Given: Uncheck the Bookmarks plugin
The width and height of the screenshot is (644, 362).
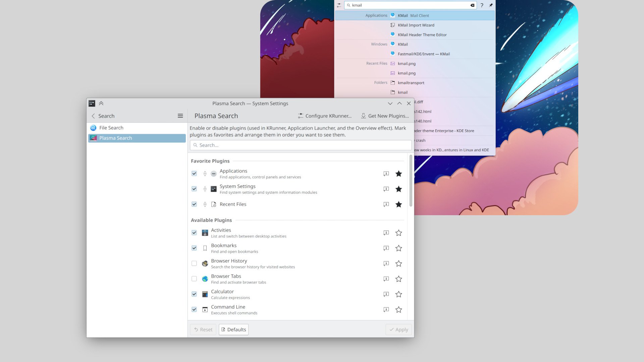Looking at the screenshot, I should coord(194,248).
